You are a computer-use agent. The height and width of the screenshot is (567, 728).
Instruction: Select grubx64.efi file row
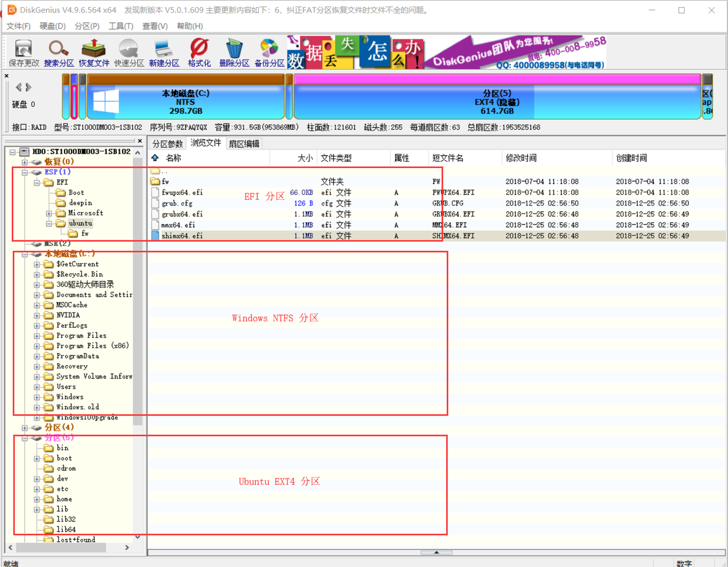pyautogui.click(x=437, y=214)
